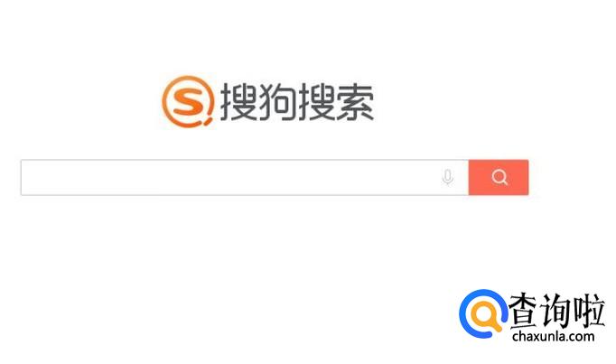Click the 啦 character in the watermark
Image resolution: width=616 pixels, height=364 pixels.
[x=589, y=310]
